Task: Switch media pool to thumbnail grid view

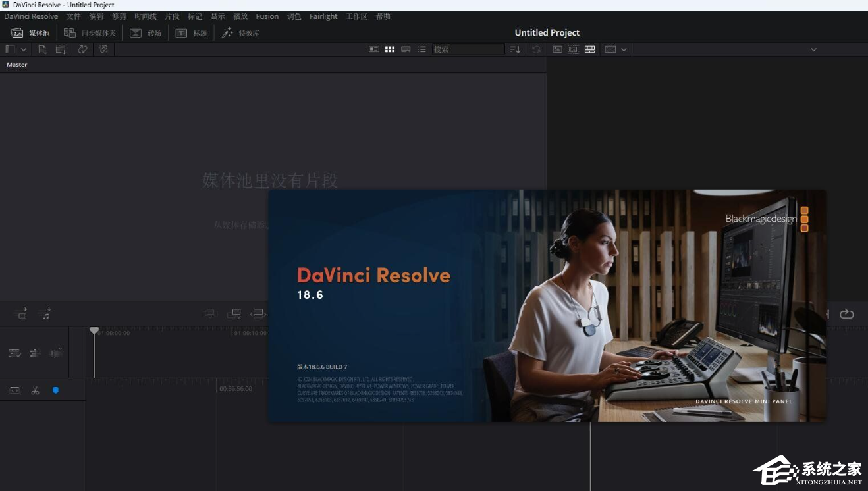Action: coord(390,49)
